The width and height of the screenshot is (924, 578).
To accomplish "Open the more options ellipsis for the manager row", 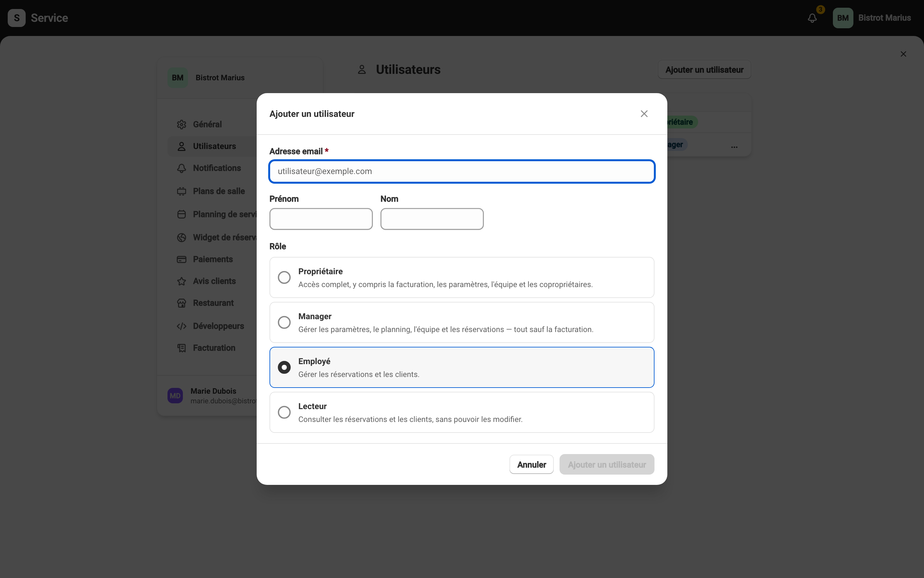I will 734,147.
